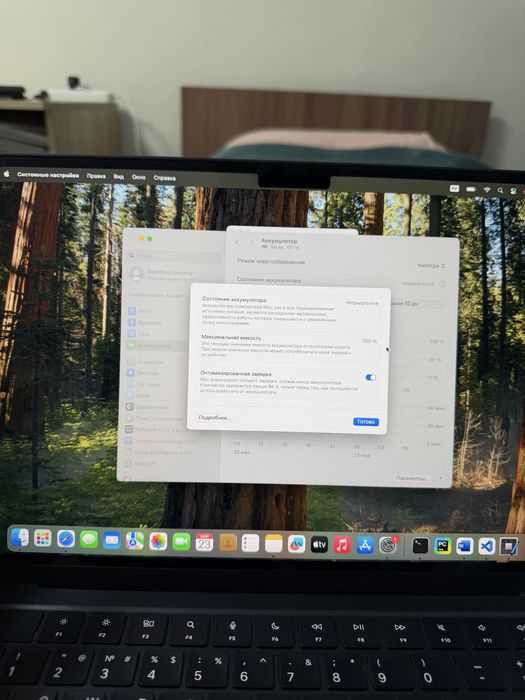The image size is (525, 700).
Task: Toggle the Оптимизированная зарядка switch
Action: coord(371,378)
